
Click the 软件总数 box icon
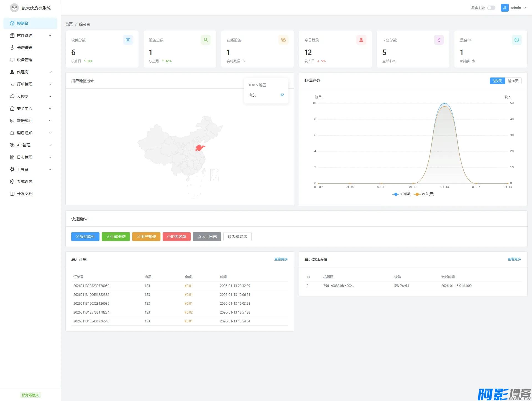point(128,40)
